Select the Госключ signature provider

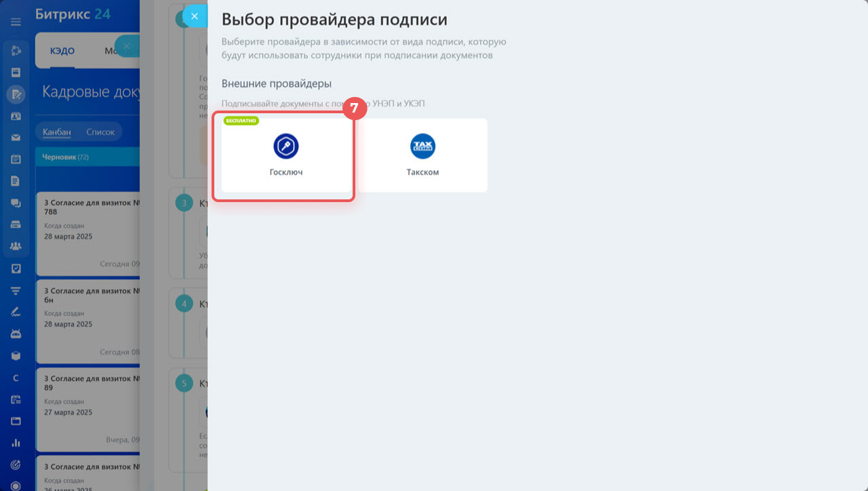285,155
